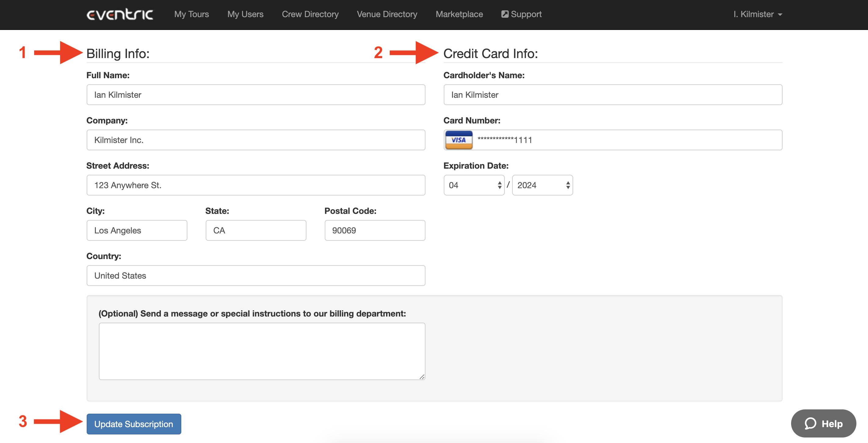Click the billing department message textarea
The image size is (868, 443).
tap(262, 351)
